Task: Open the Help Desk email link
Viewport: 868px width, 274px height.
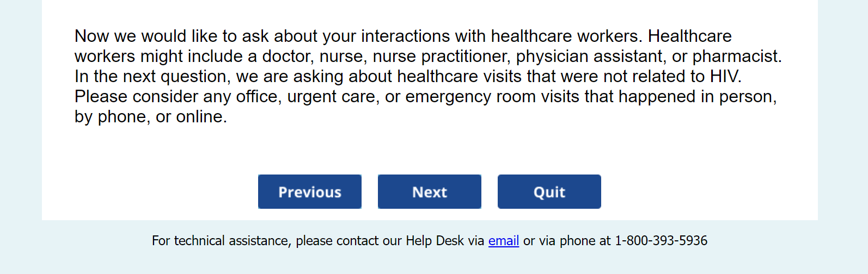Action: pyautogui.click(x=503, y=241)
